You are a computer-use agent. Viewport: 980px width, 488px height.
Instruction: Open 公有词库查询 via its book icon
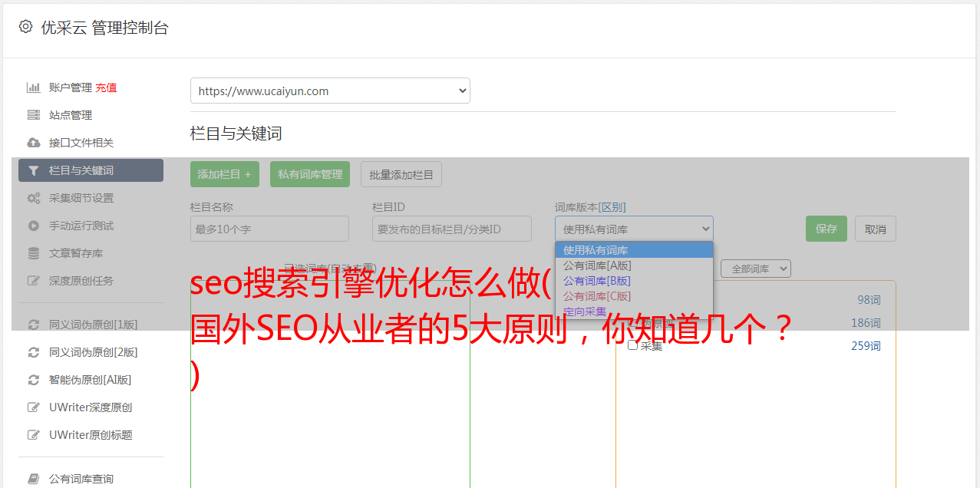coord(33,479)
